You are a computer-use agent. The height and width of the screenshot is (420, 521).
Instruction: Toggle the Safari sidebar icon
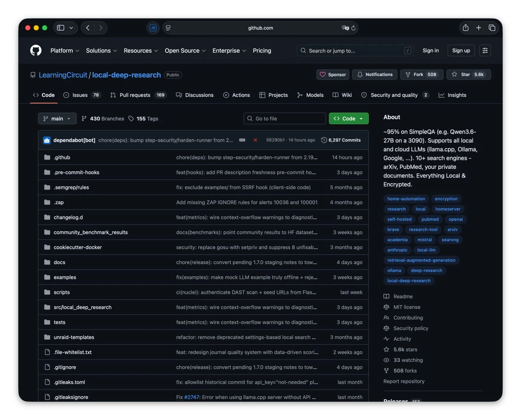point(61,28)
